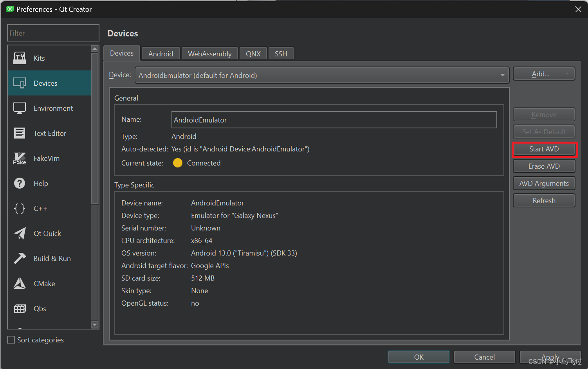The height and width of the screenshot is (369, 588).
Task: Click Set As Default button
Action: tap(544, 131)
